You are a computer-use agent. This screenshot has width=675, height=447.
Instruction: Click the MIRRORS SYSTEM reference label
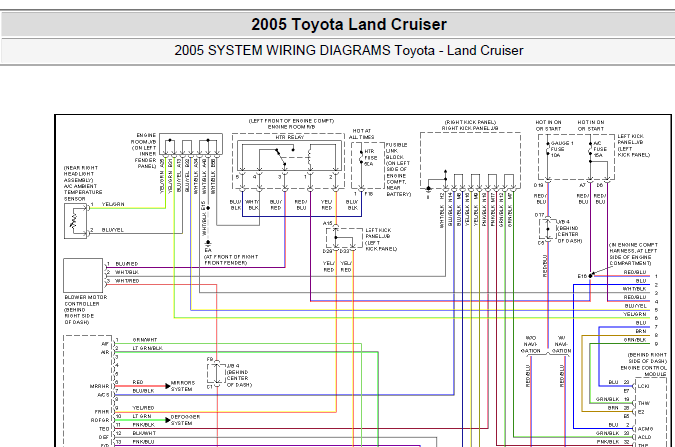[183, 386]
